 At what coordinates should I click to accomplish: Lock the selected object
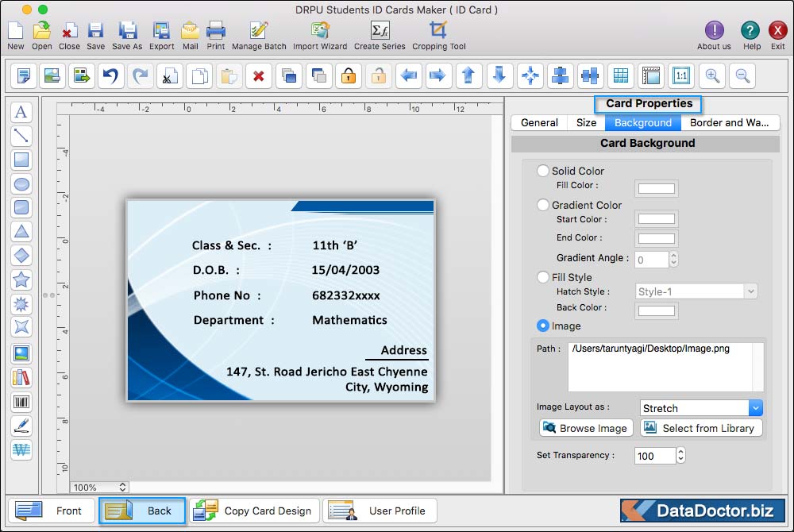tap(349, 76)
